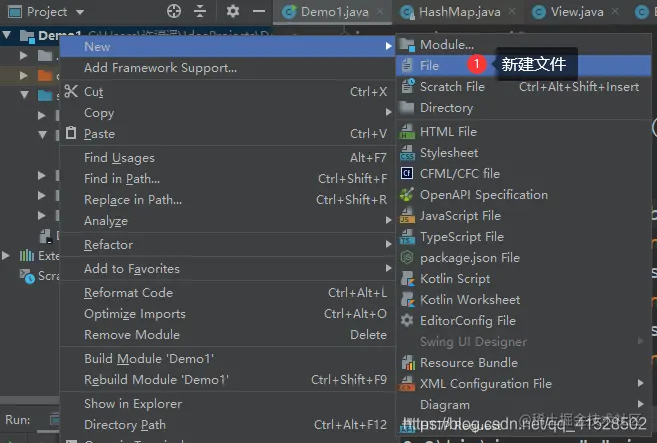The height and width of the screenshot is (443, 657).
Task: Open the Project panel settings gear
Action: coord(233,11)
